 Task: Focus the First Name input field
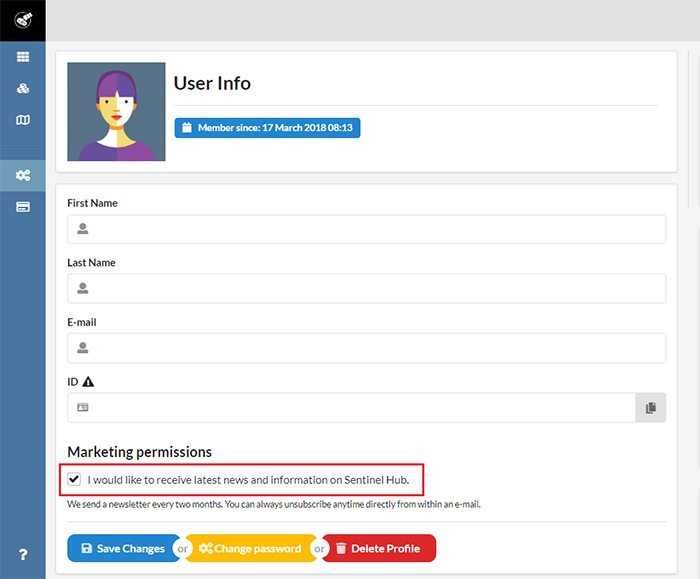point(367,229)
